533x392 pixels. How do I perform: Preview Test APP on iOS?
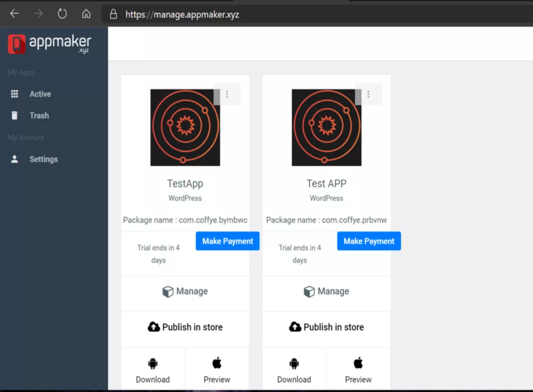(x=358, y=379)
